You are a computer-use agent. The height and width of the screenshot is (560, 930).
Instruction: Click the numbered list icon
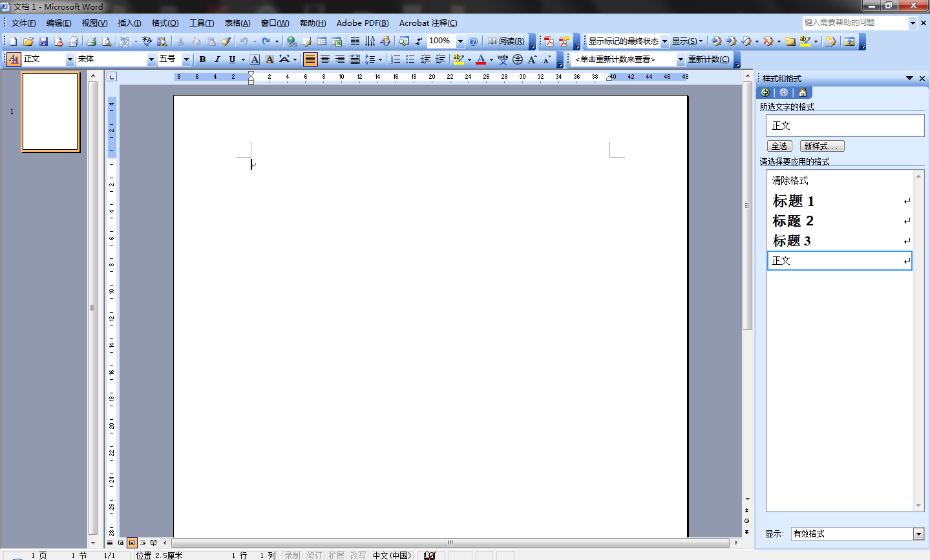tap(396, 59)
